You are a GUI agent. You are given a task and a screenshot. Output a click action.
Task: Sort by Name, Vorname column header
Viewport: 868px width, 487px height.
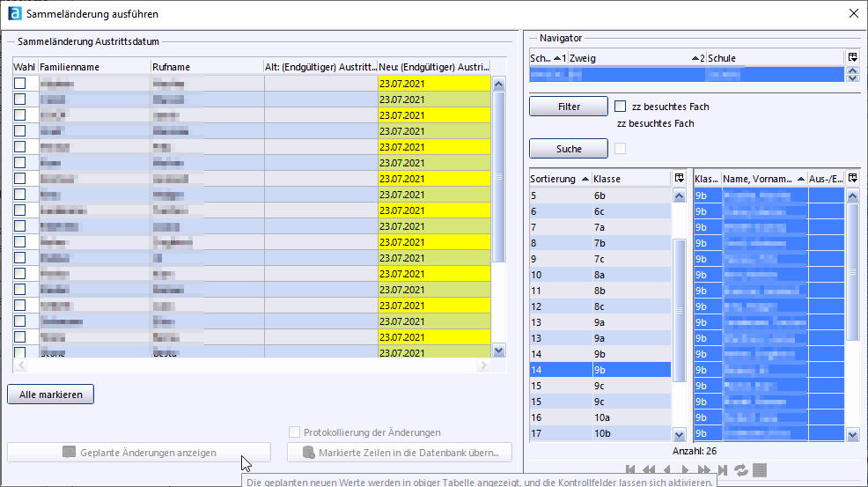757,179
